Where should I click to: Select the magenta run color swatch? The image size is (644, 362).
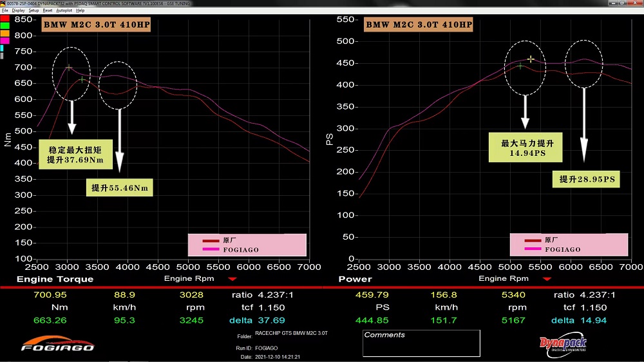[5, 41]
